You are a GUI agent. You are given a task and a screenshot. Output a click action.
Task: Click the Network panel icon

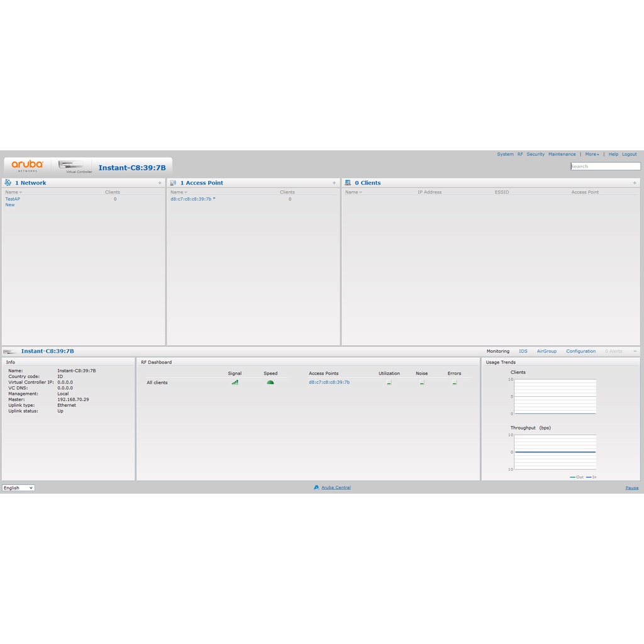(8, 183)
